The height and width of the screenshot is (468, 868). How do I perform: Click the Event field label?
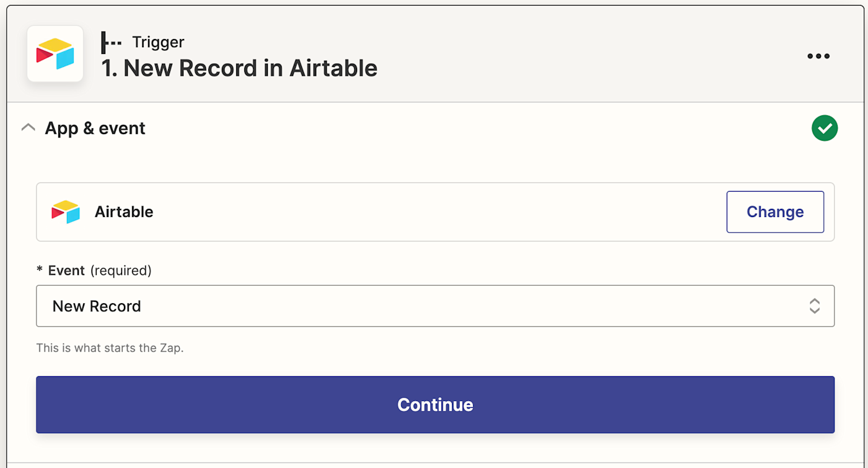click(66, 270)
